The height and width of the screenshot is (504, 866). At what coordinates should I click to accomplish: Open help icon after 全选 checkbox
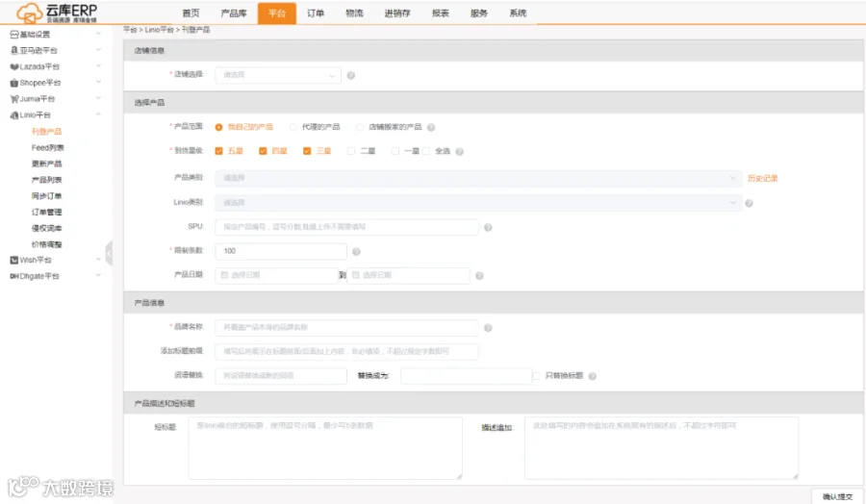point(460,151)
